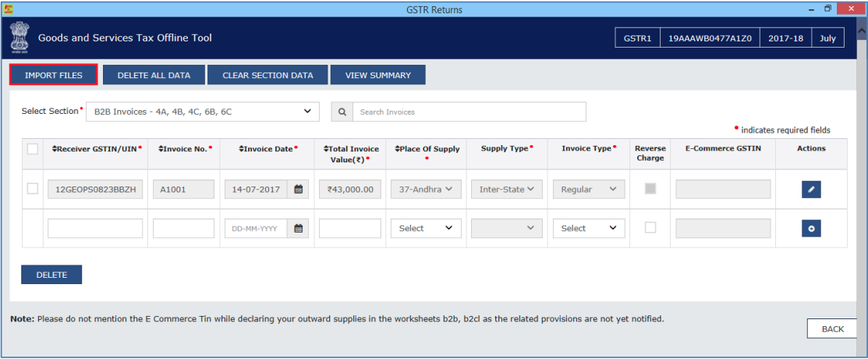Screen dimensions: 868x359
Task: Click the 14-07-2017 invoice date field
Action: 256,190
